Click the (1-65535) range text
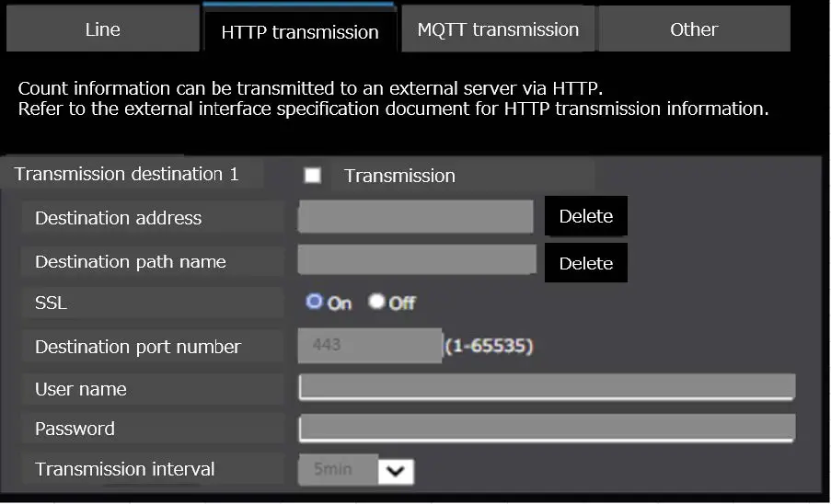 489,346
